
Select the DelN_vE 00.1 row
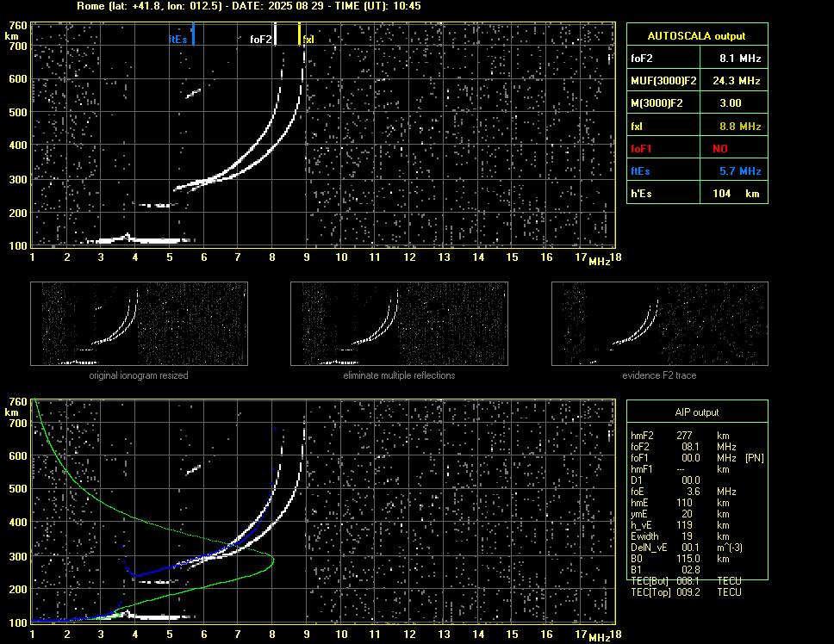pyautogui.click(x=686, y=548)
